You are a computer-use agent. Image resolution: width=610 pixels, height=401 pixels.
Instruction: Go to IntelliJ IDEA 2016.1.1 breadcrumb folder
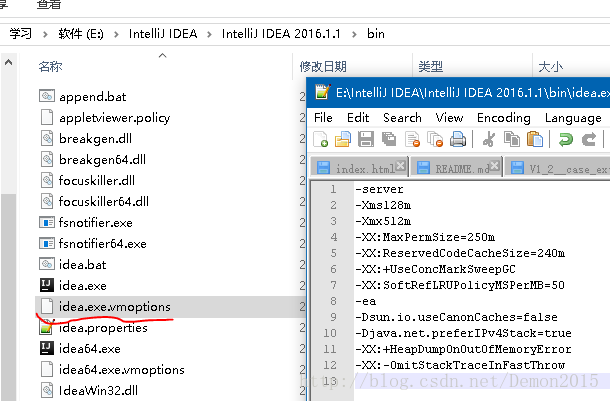[281, 34]
